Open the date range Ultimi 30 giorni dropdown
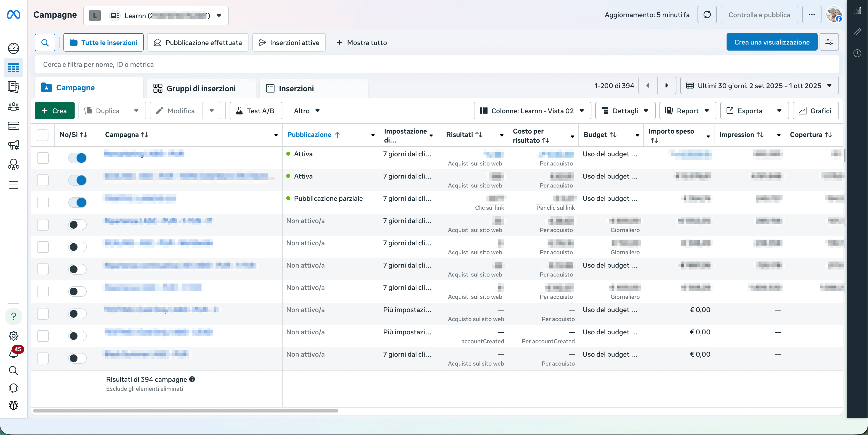The image size is (868, 435). click(759, 86)
